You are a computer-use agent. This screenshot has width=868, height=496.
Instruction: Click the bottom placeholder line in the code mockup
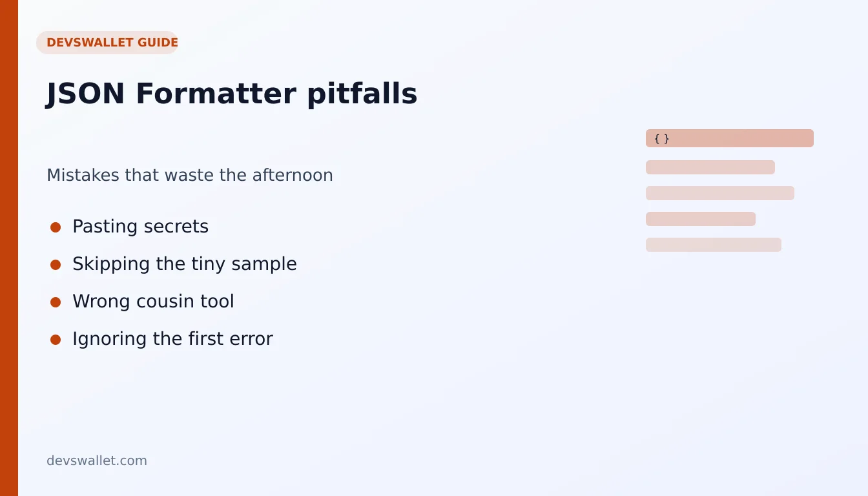pos(714,245)
